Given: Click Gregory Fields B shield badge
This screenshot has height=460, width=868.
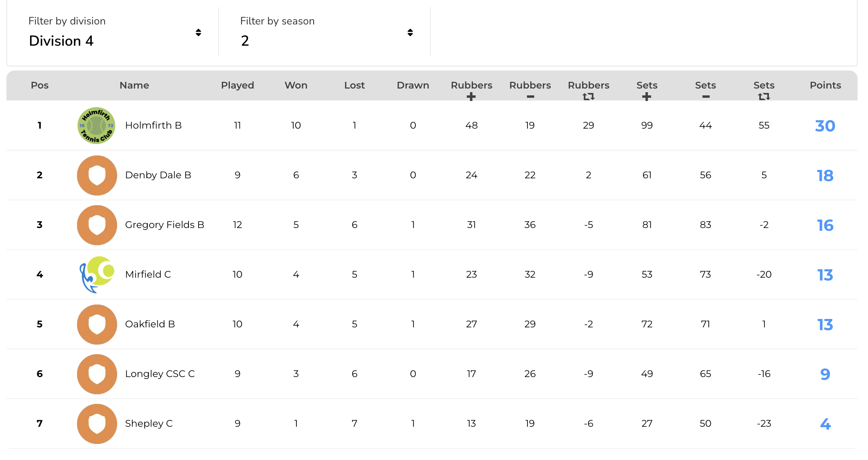Looking at the screenshot, I should (x=97, y=225).
